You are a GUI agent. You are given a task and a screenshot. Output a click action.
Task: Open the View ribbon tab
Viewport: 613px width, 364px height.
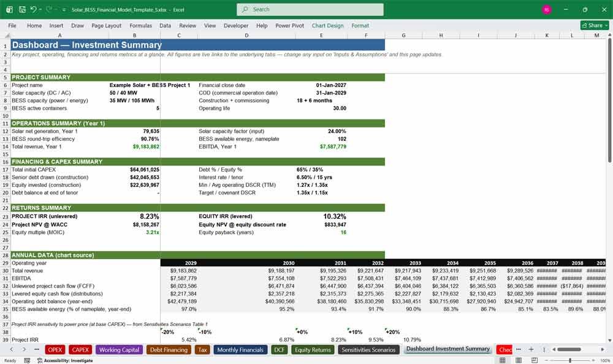pyautogui.click(x=210, y=25)
